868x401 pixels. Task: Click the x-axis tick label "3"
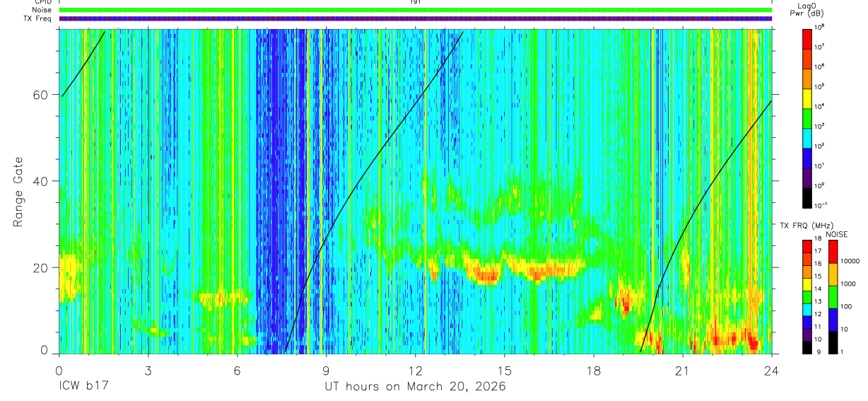(x=148, y=371)
